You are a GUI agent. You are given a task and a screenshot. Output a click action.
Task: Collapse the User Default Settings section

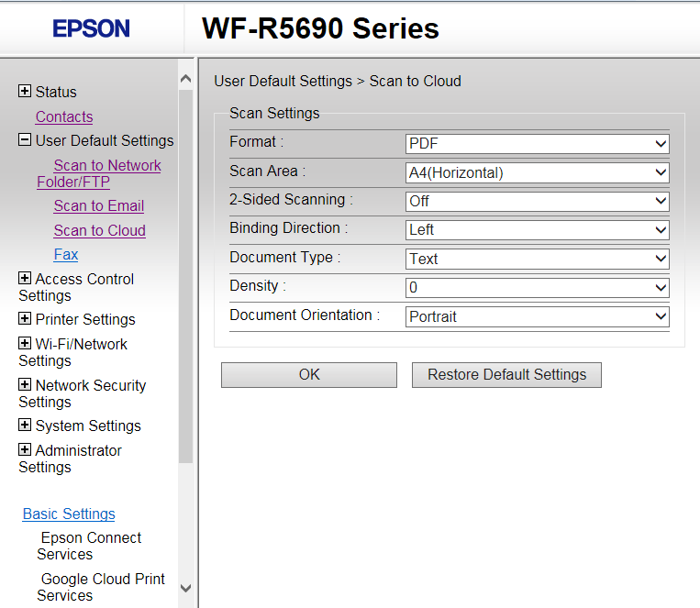pos(25,139)
